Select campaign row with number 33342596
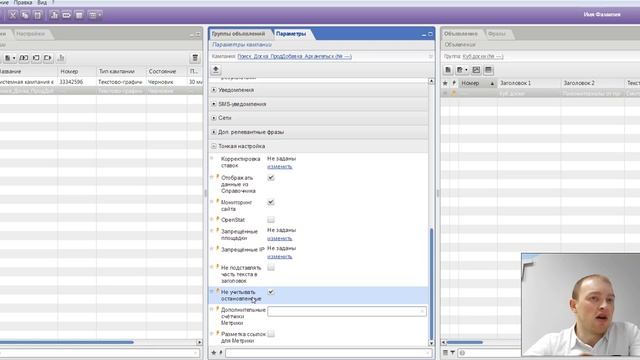Image resolution: width=640 pixels, height=360 pixels. pyautogui.click(x=101, y=82)
